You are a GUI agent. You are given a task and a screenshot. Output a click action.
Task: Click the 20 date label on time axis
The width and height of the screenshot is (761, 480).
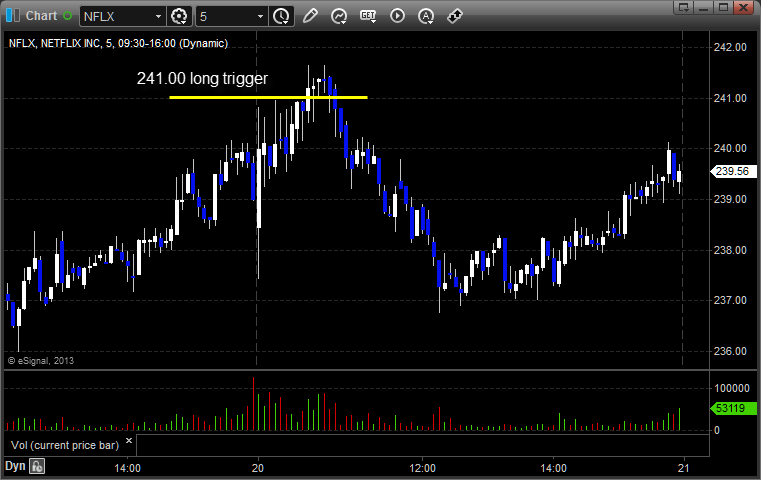pos(258,468)
